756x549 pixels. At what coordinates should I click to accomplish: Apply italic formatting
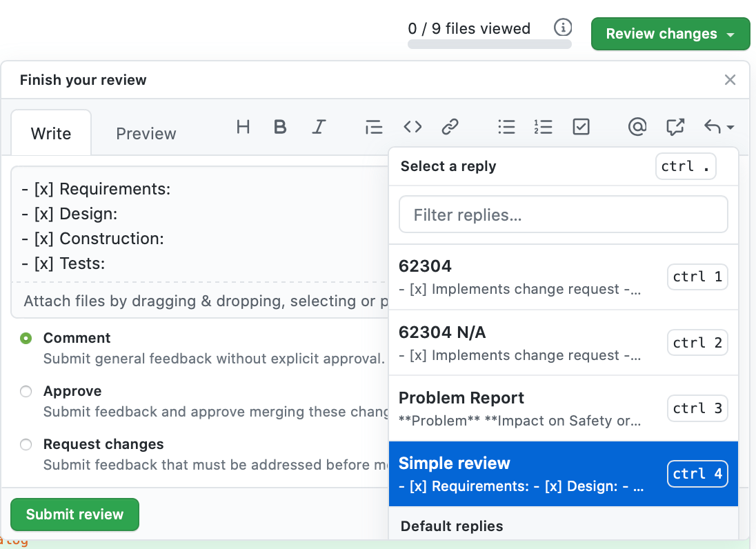318,127
